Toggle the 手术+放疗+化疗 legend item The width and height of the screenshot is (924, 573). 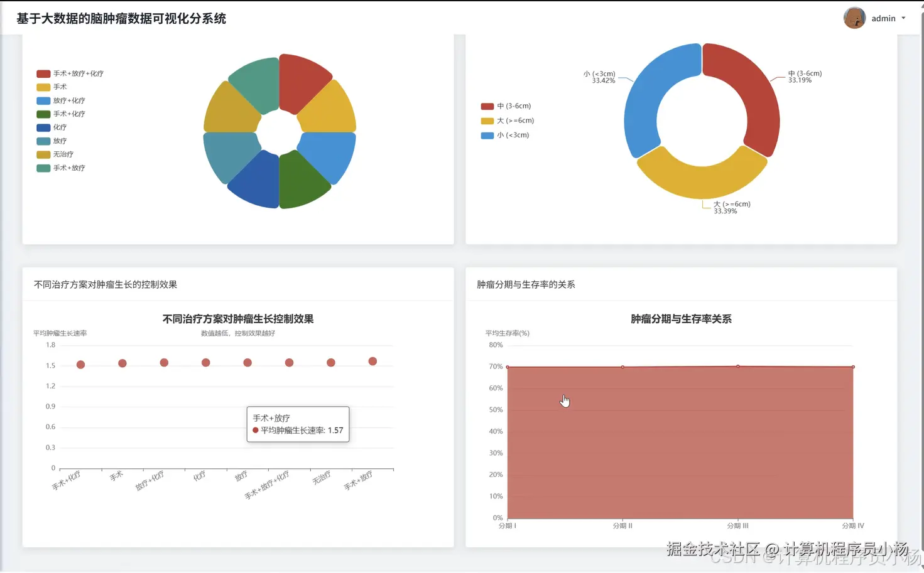pyautogui.click(x=43, y=73)
